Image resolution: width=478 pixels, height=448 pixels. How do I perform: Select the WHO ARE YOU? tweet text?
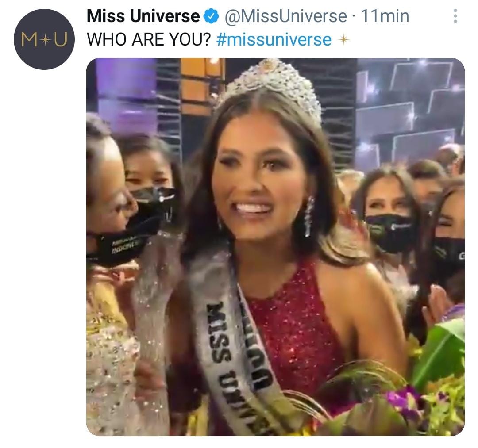149,40
